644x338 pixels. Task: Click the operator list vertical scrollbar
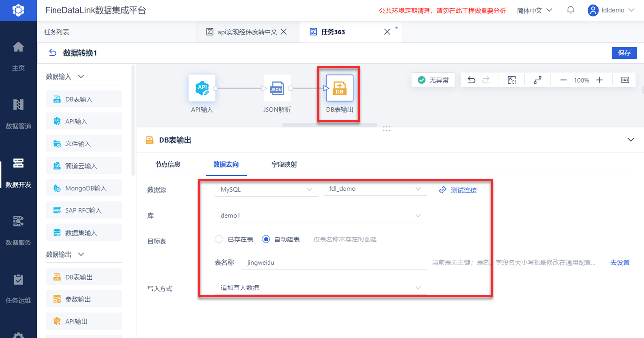click(133, 121)
